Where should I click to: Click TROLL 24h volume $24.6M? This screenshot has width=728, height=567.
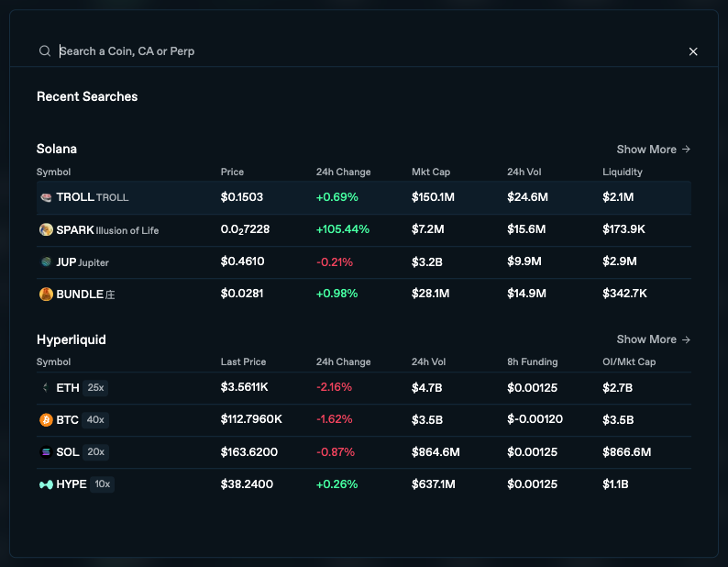pyautogui.click(x=527, y=197)
